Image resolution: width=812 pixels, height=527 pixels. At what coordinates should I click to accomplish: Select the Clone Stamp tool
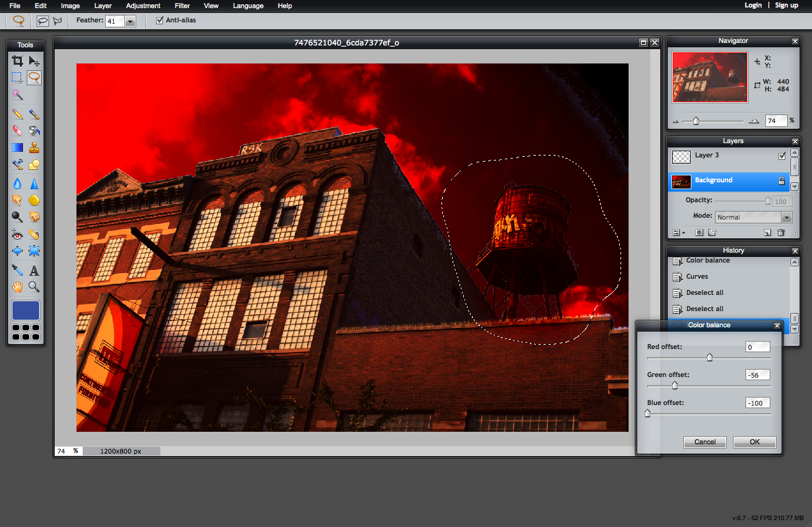34,147
